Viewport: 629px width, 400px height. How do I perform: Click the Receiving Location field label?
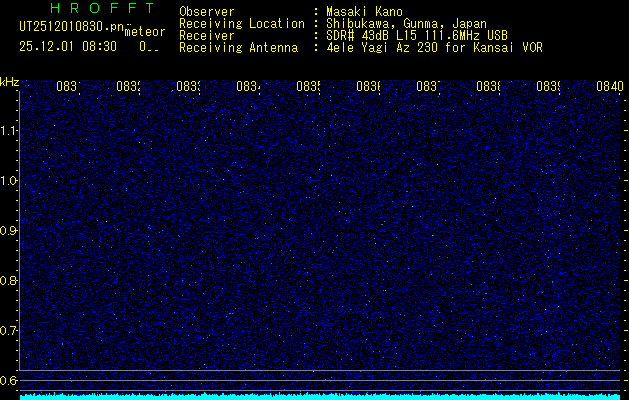[241, 23]
